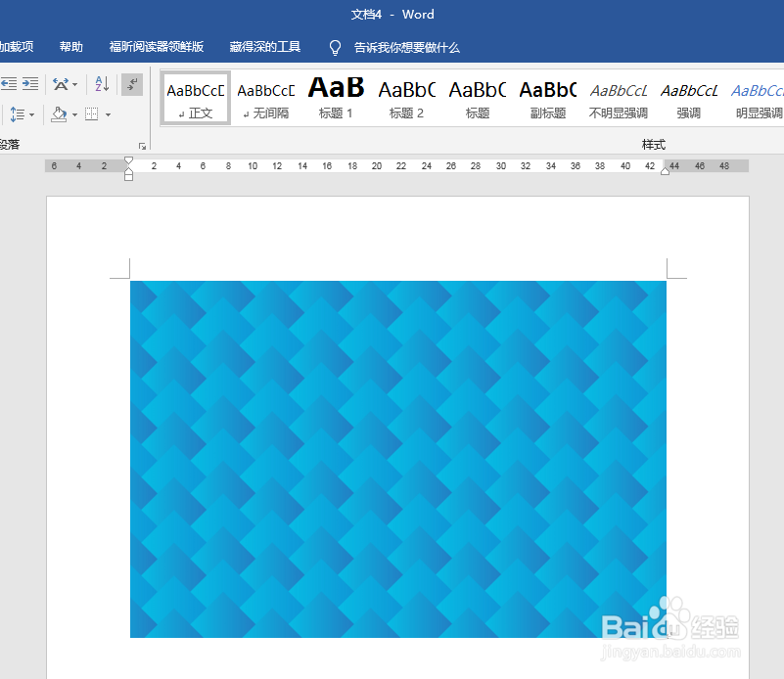Click the right indent ruler marker
Viewport: 784px width, 679px height.
pyautogui.click(x=665, y=171)
